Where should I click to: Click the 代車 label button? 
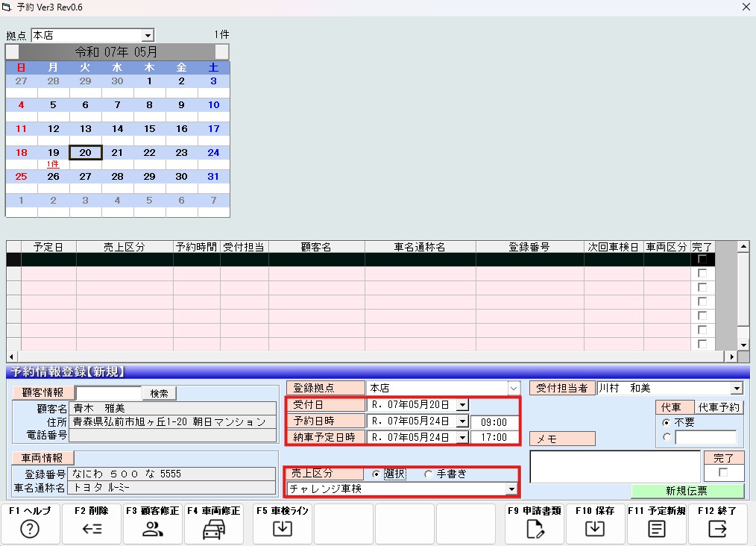tap(675, 407)
